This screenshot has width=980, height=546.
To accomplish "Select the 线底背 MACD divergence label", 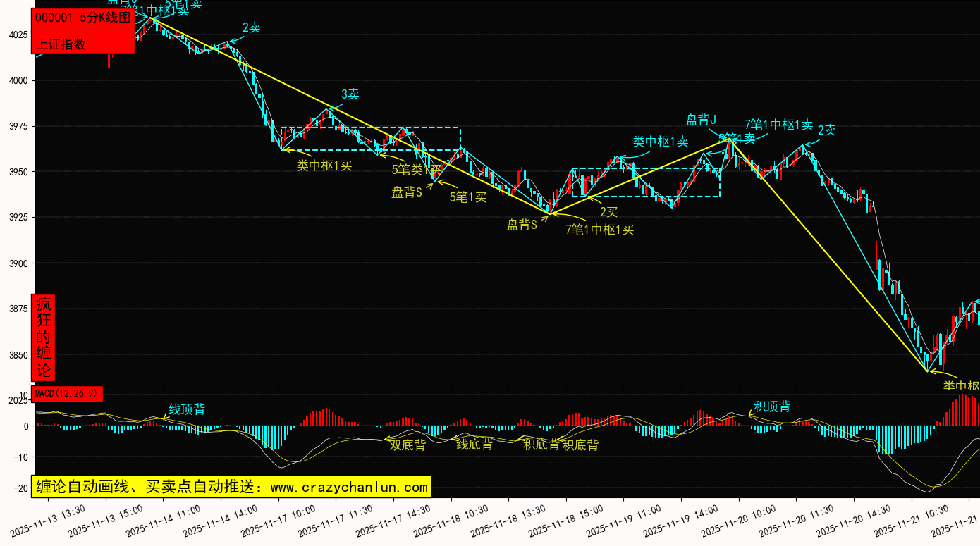I will pyautogui.click(x=474, y=445).
